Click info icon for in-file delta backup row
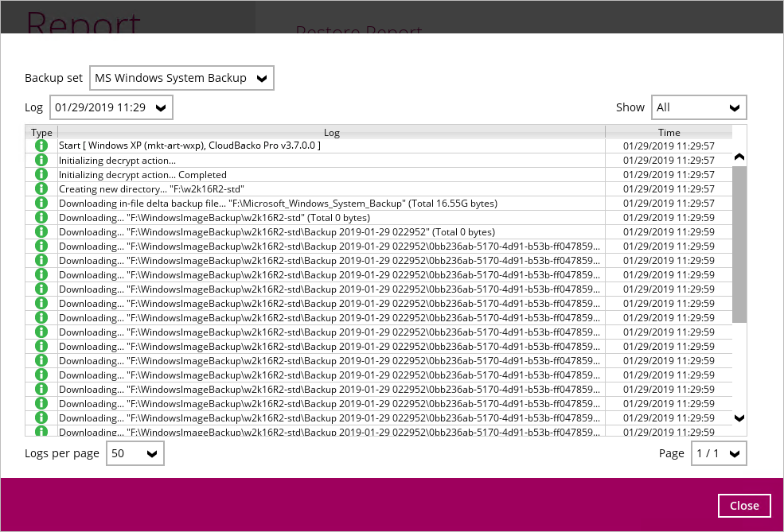The width and height of the screenshot is (784, 532). [41, 204]
